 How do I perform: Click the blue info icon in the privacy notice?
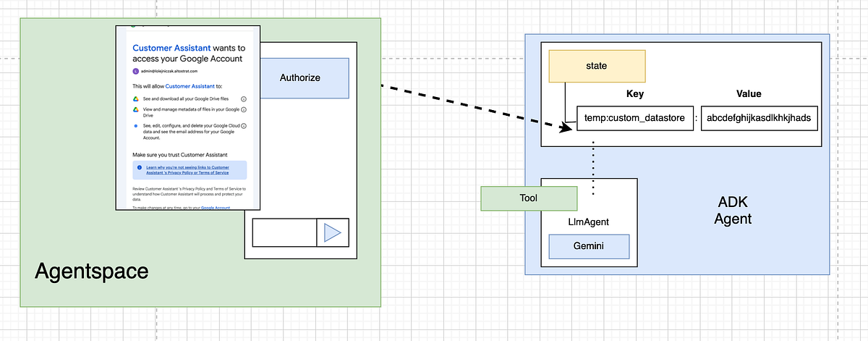coord(139,167)
